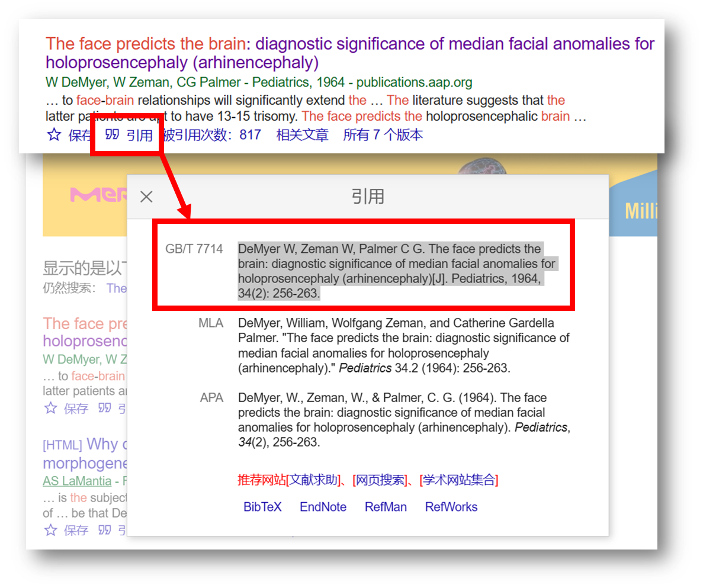Image resolution: width=703 pixels, height=588 pixels.
Task: Click 保存 under the AS LaMantia result
Action: [76, 530]
